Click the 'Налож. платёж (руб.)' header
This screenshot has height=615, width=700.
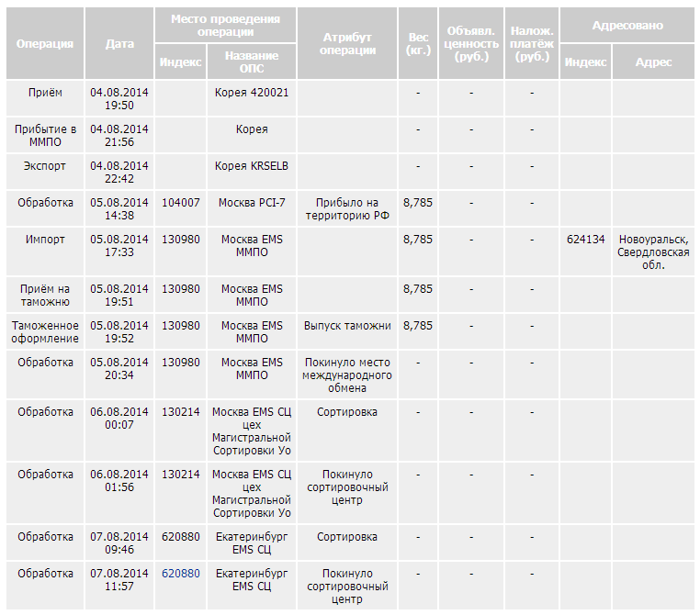click(x=532, y=43)
